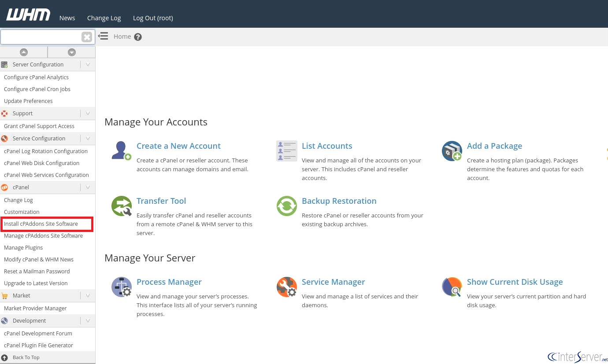This screenshot has height=364, width=608.
Task: Click the Service Manager icon
Action: tap(286, 287)
